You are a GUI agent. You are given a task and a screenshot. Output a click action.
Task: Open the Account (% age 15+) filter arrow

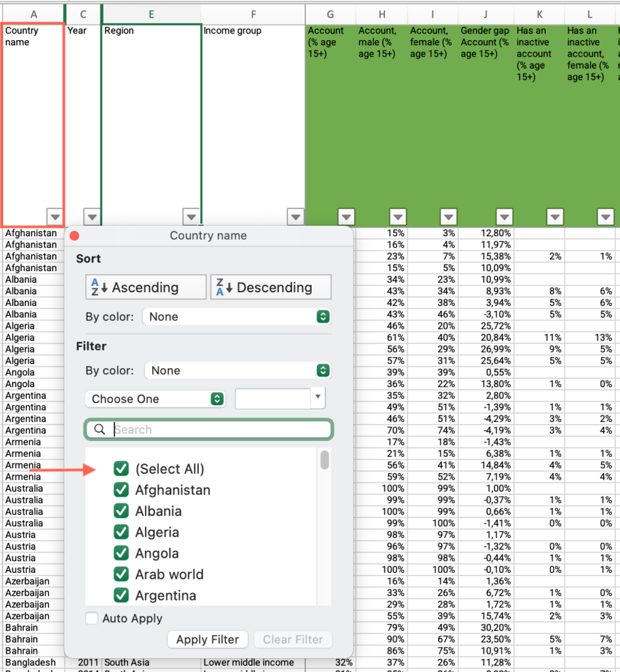pyautogui.click(x=346, y=217)
